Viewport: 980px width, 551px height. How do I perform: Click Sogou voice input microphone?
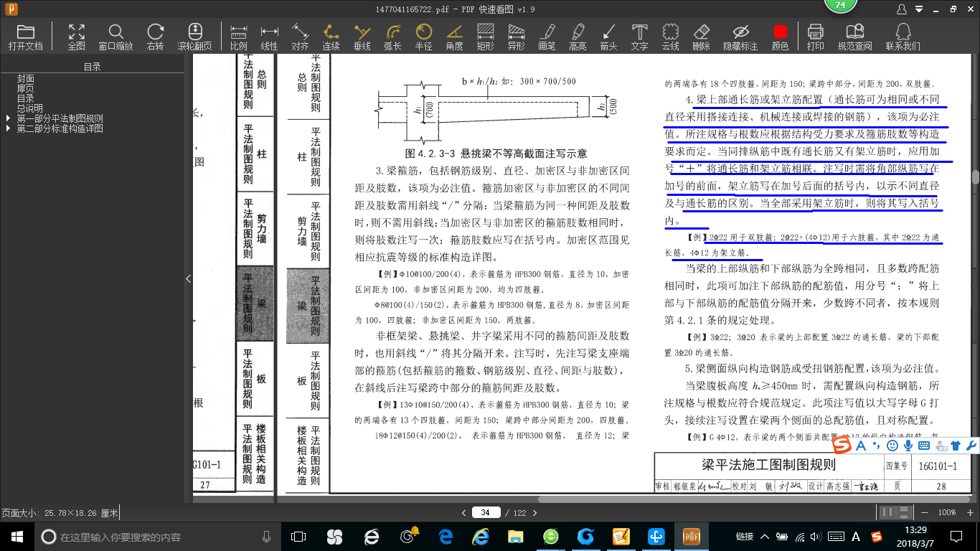pyautogui.click(x=908, y=446)
